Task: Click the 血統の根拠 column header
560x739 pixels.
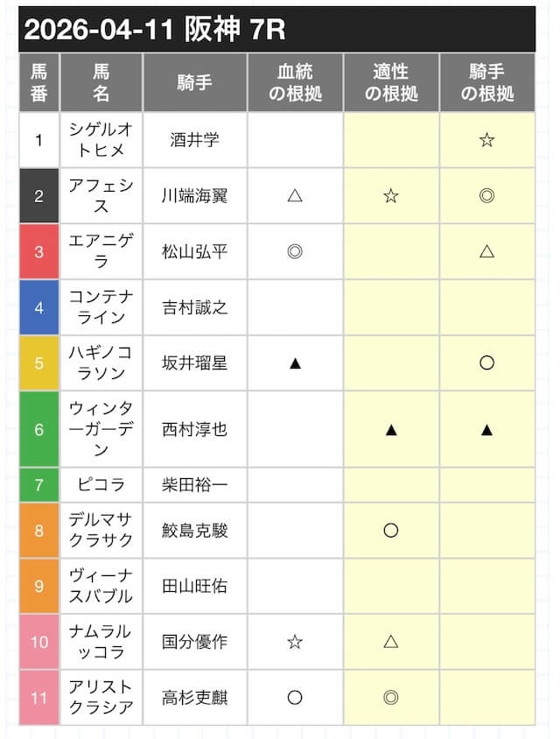Action: click(295, 82)
